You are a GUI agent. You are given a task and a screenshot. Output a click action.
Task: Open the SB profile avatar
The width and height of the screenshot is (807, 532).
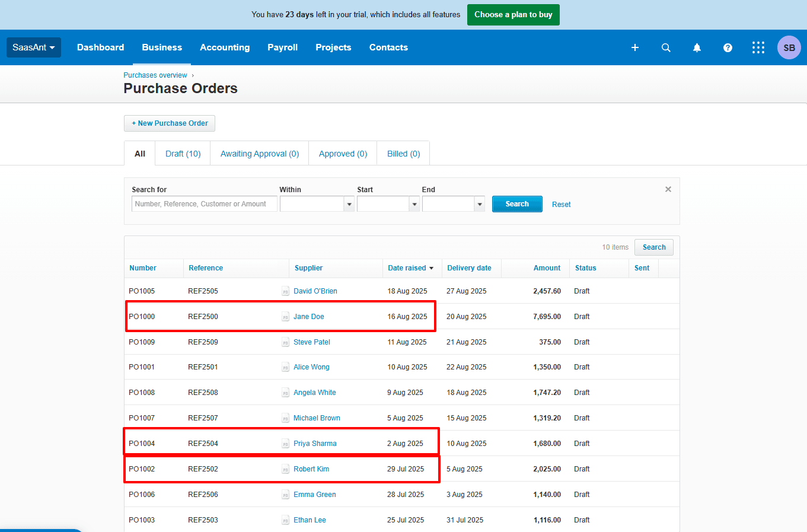[789, 47]
